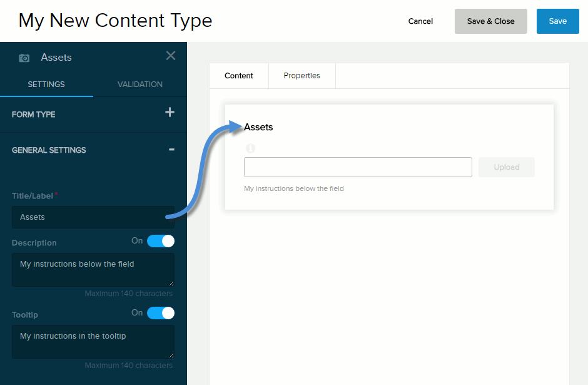Disable the Tooltip toggle

[161, 313]
